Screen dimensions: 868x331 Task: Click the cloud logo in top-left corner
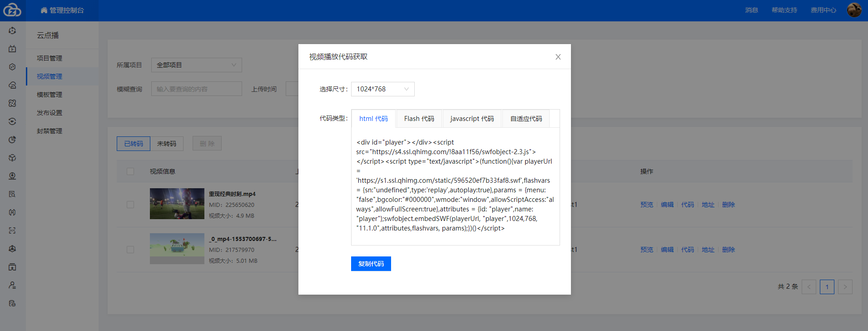pos(12,10)
